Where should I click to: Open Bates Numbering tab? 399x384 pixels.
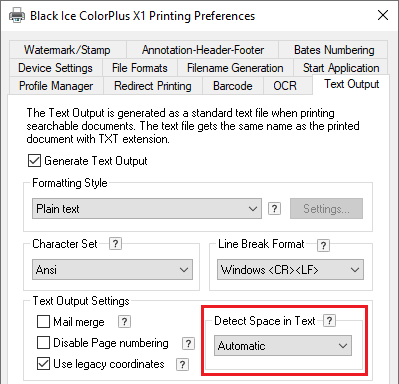click(x=334, y=50)
